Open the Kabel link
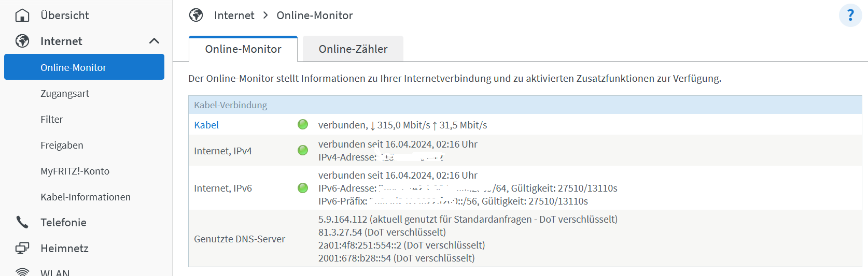 click(x=206, y=125)
